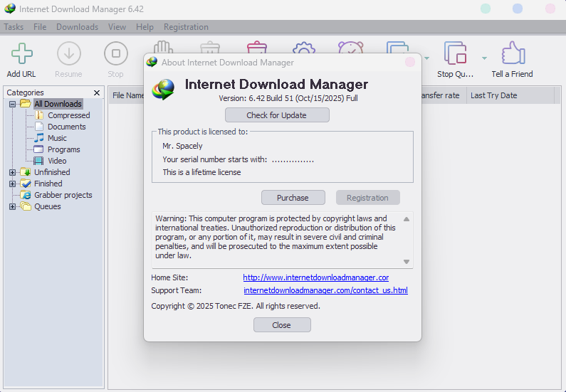Open the Help menu
Image resolution: width=566 pixels, height=392 pixels.
(x=145, y=27)
